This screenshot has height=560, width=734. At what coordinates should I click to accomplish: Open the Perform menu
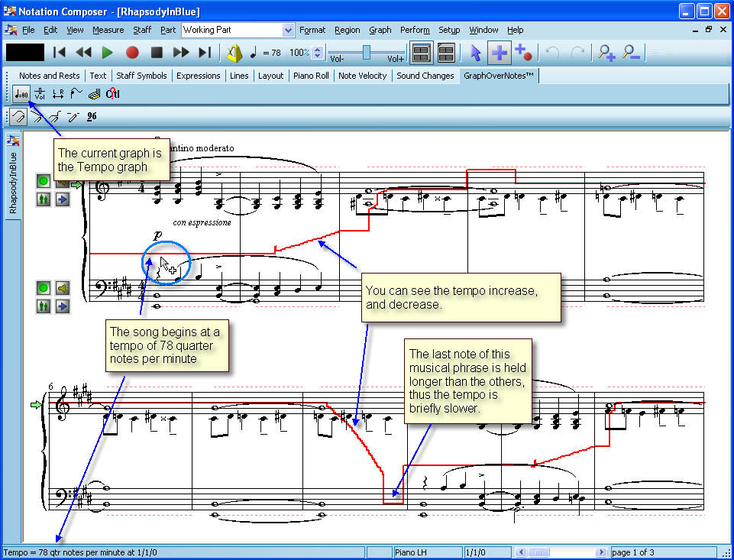(415, 30)
